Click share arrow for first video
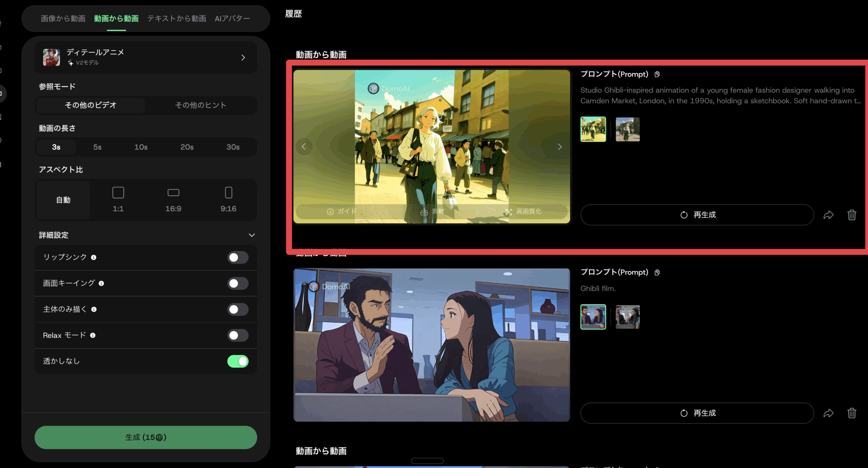 pos(828,215)
